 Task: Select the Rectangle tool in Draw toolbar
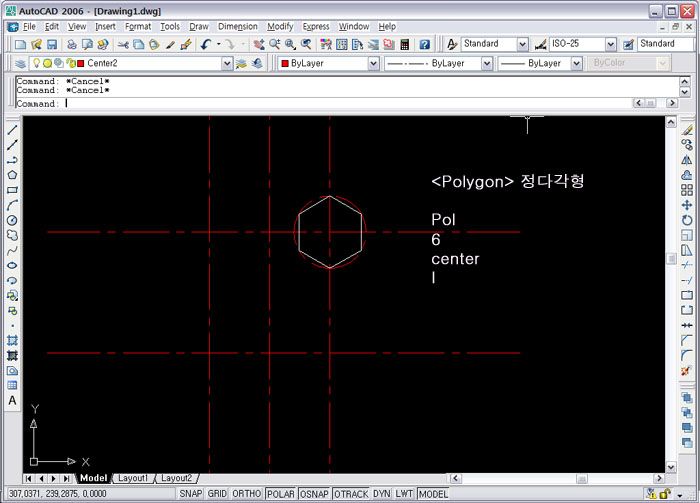[x=12, y=190]
